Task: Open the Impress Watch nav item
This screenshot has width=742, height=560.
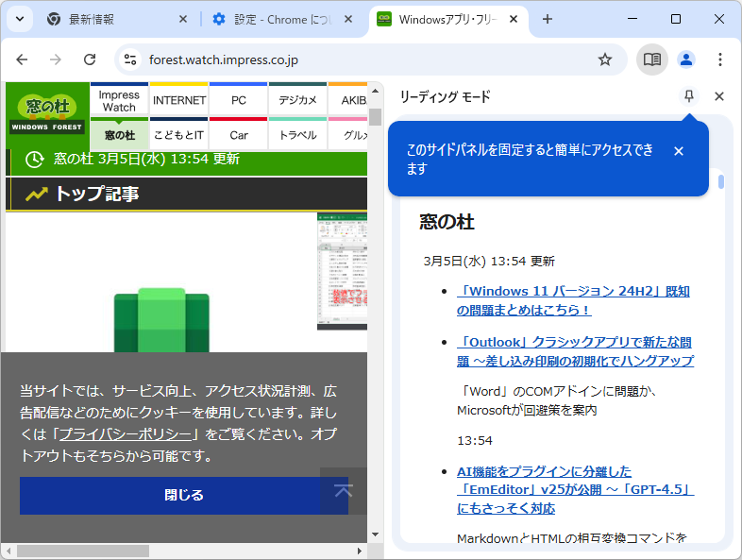Action: click(119, 99)
